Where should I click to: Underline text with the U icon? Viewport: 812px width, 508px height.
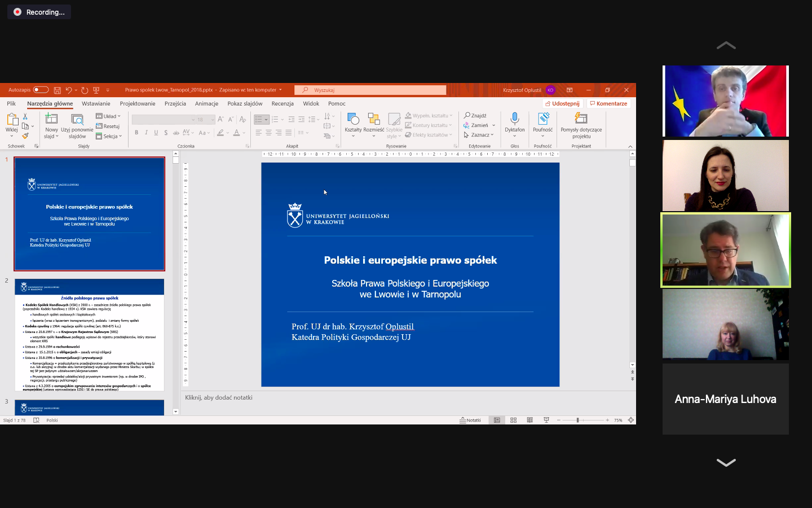[156, 133]
